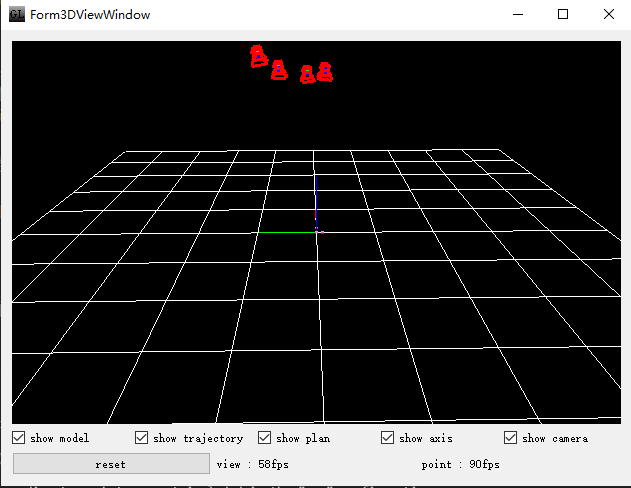The width and height of the screenshot is (631, 488).
Task: Uncheck the show model checkbox
Action: pos(19,438)
